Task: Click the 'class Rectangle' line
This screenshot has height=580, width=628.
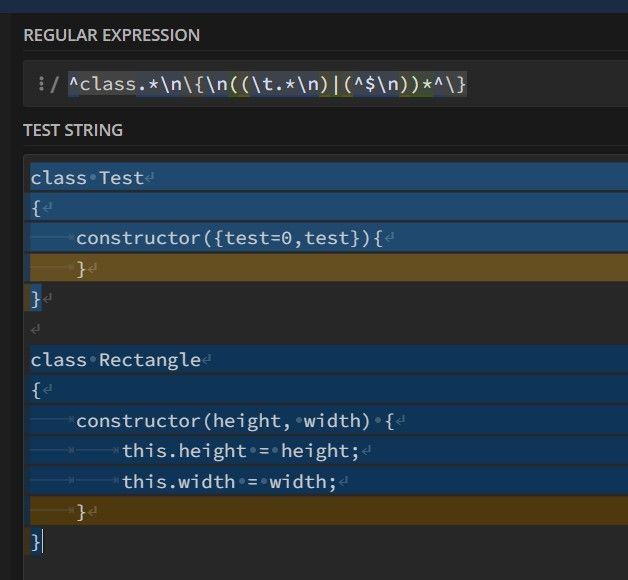Action: [115, 360]
